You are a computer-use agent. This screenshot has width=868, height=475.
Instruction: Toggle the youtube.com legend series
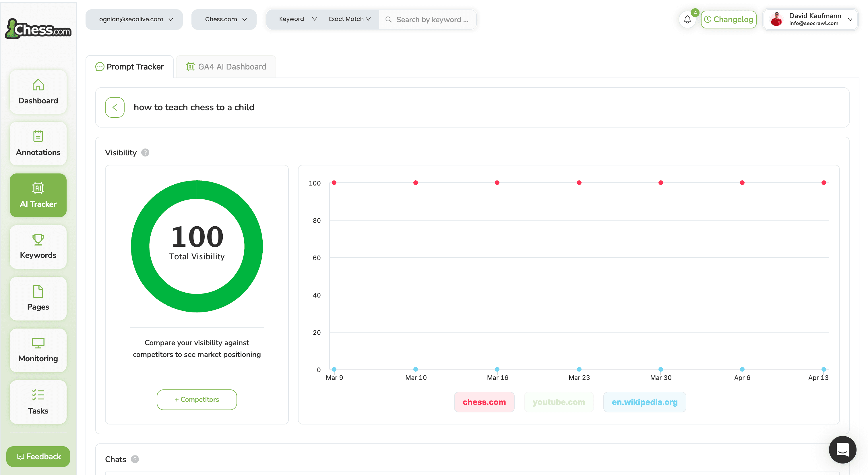coord(559,402)
